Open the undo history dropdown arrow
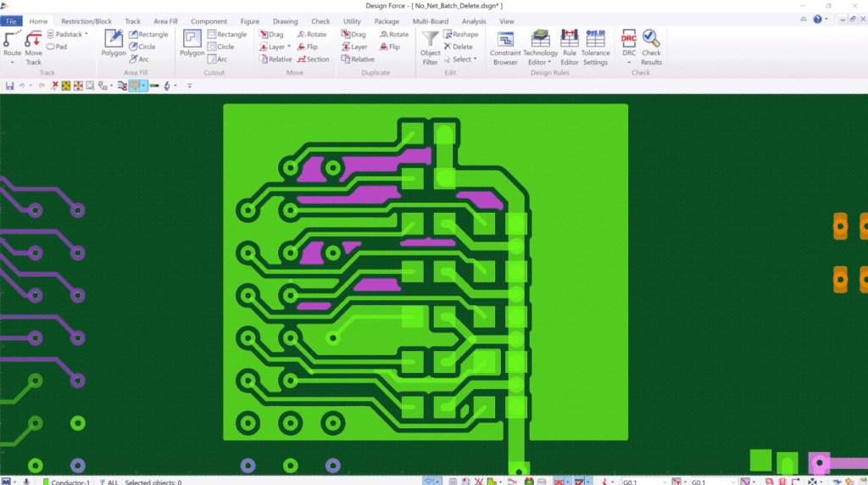 pyautogui.click(x=31, y=86)
